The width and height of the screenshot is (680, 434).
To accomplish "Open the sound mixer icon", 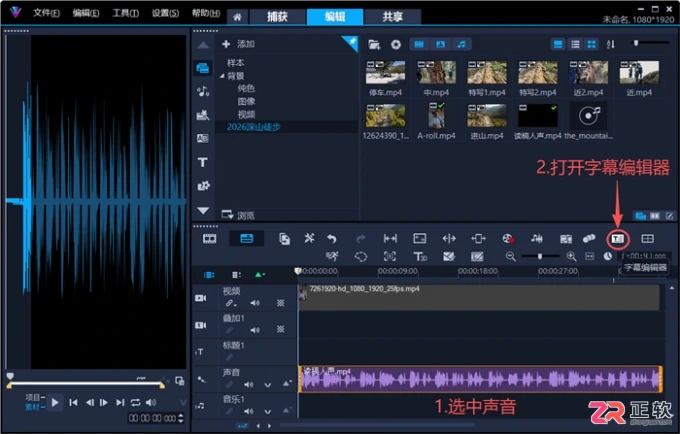I will click(x=536, y=238).
